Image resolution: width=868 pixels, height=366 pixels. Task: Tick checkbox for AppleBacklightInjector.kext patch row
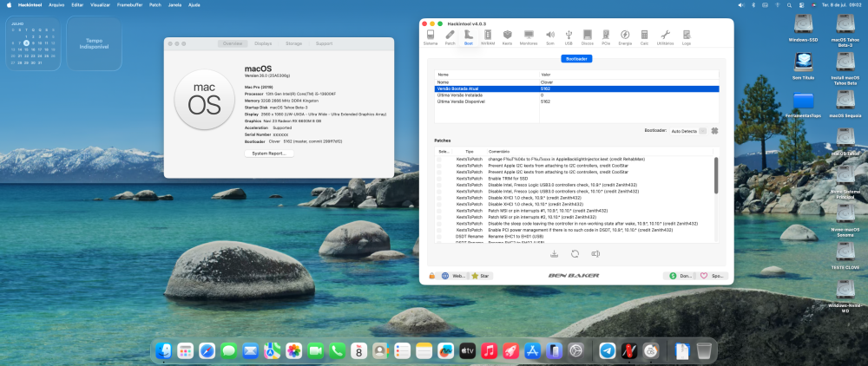pyautogui.click(x=439, y=160)
